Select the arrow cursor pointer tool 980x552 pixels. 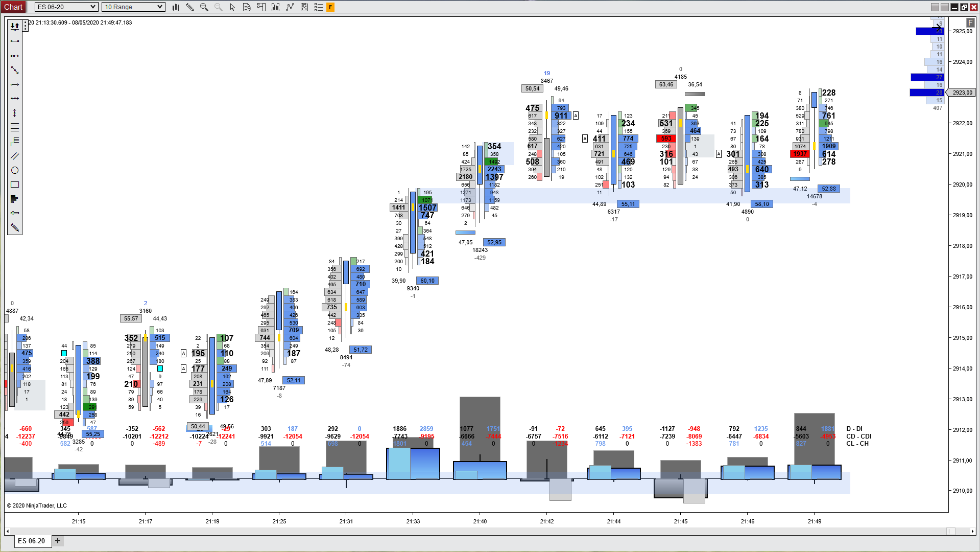[233, 7]
